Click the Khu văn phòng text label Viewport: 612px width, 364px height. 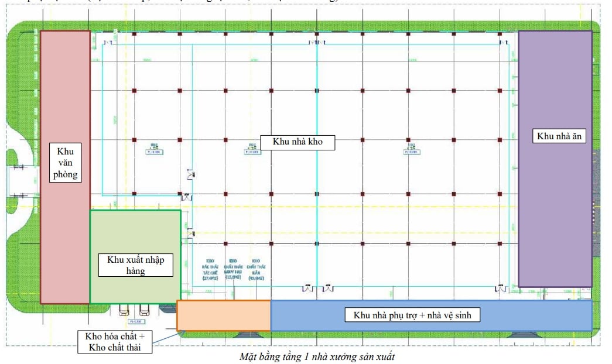[x=65, y=160]
